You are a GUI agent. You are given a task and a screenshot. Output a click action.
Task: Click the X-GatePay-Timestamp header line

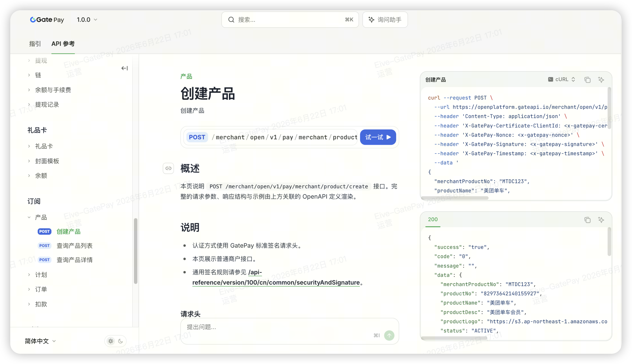coord(519,154)
